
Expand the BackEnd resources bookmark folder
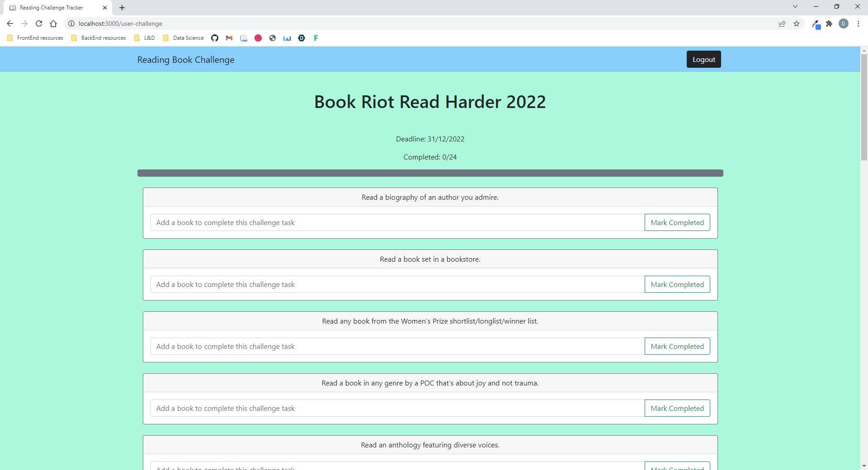pos(99,38)
